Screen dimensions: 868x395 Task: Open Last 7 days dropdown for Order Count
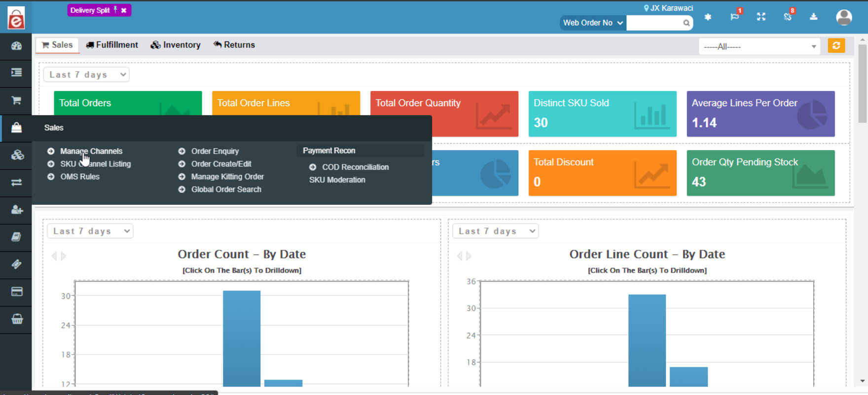[x=90, y=231]
